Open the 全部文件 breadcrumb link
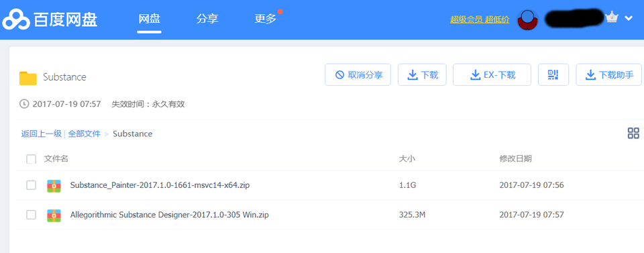644x253 pixels. tap(85, 134)
